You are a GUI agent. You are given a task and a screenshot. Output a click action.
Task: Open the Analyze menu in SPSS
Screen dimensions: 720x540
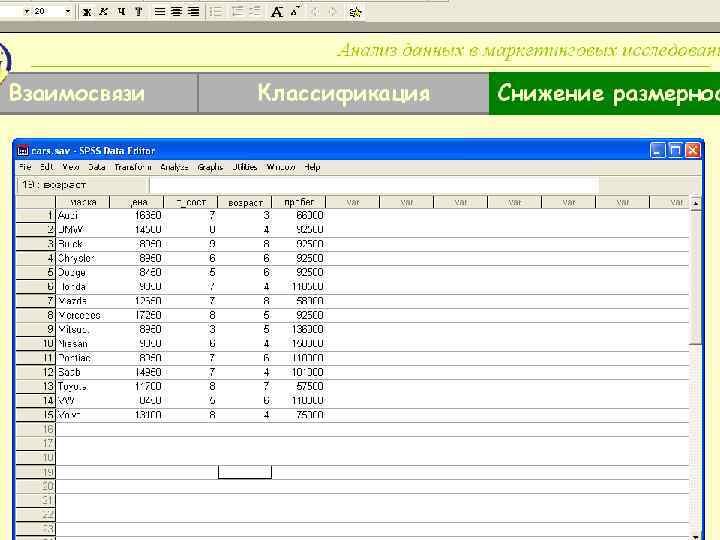click(174, 167)
